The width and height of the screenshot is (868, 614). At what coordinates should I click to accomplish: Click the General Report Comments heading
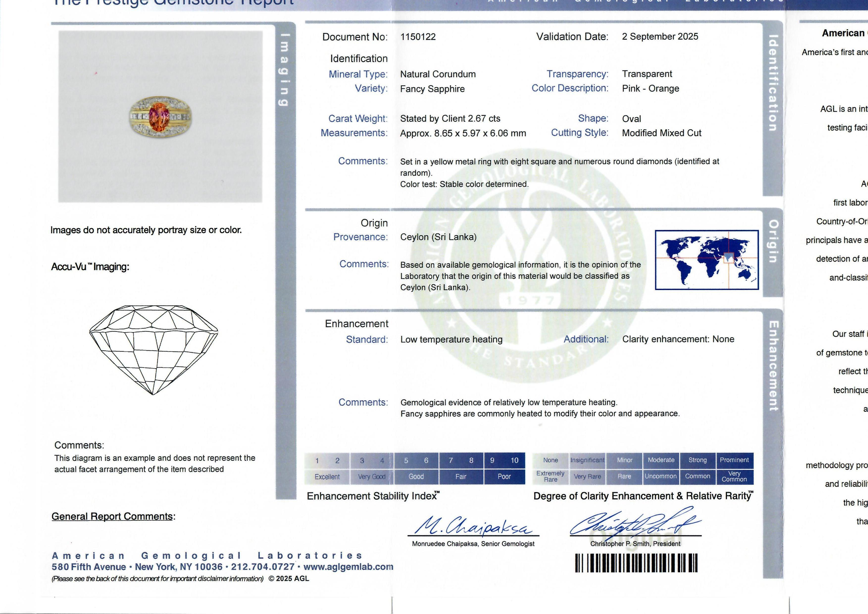113,516
